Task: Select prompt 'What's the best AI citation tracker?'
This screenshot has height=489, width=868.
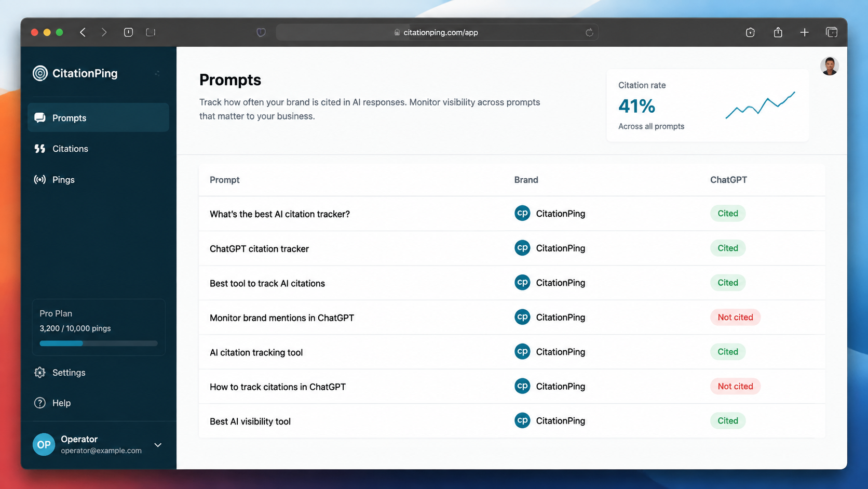Action: [280, 214]
